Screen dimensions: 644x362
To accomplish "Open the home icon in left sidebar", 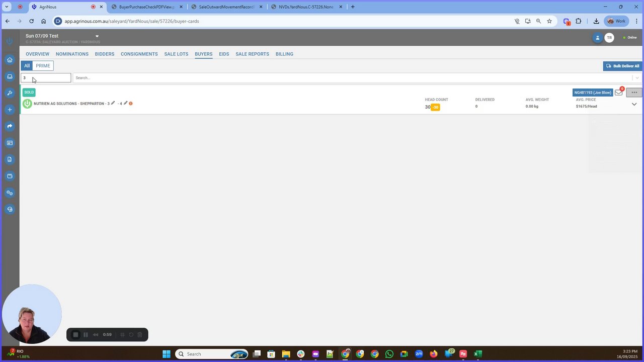I will tap(10, 60).
